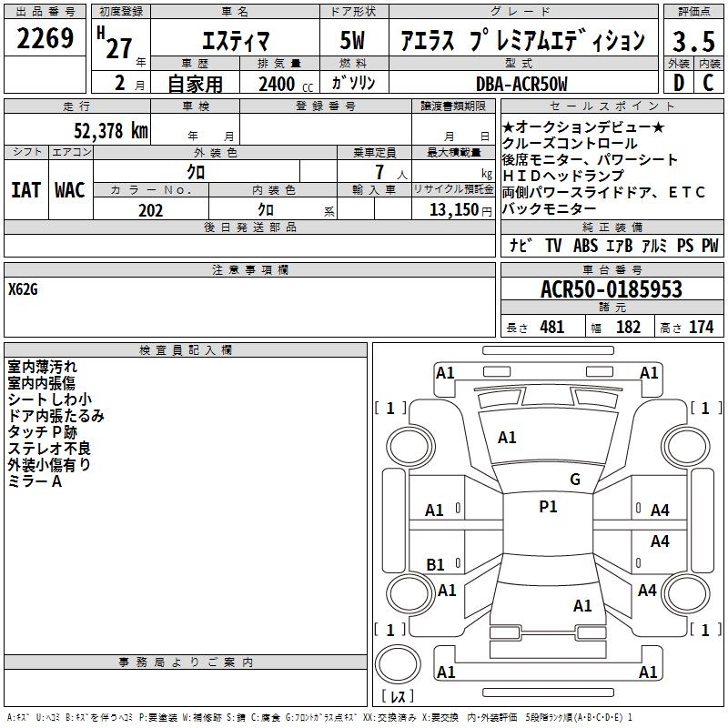Screen dimensions: 728x728
Task: Select the [レス] spare tire label
Action: pyautogui.click(x=398, y=696)
